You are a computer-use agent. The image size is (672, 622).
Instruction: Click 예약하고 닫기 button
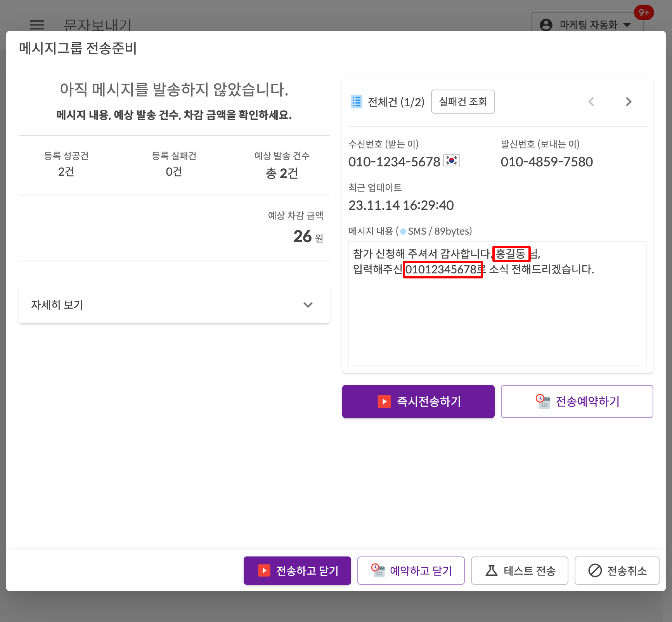click(411, 570)
